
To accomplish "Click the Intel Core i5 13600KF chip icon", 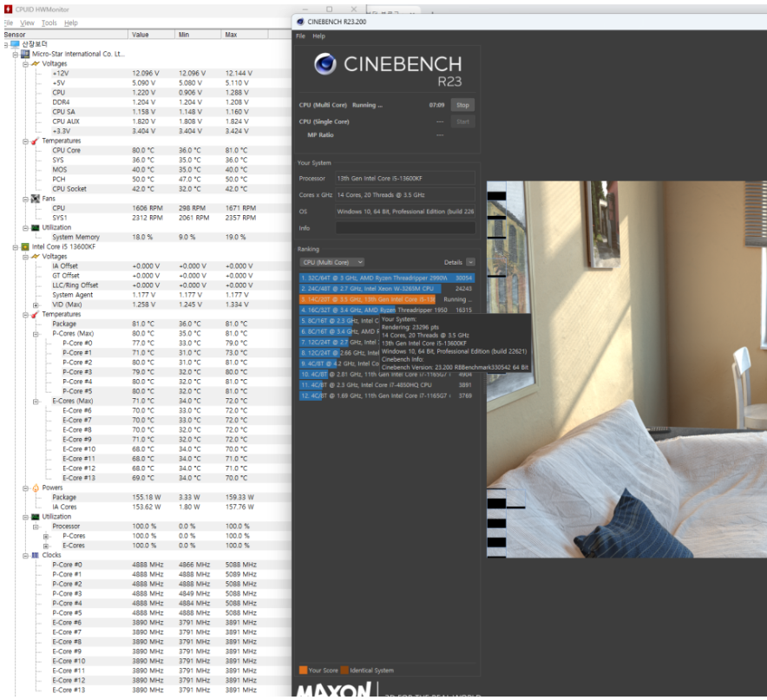I will [x=25, y=246].
